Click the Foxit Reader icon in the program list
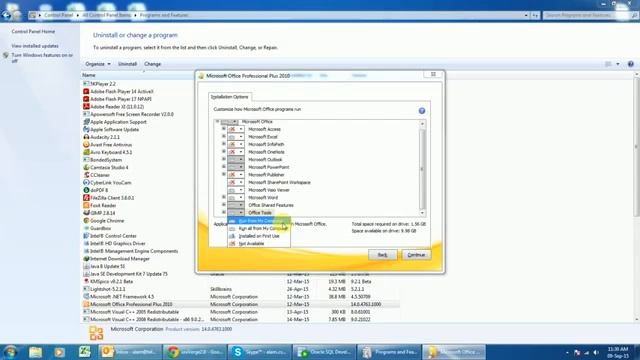The height and width of the screenshot is (360, 640). 86,205
